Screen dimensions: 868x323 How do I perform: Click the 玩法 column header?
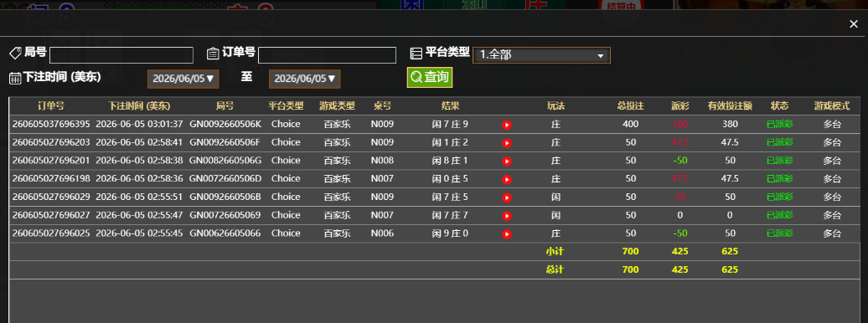(556, 105)
